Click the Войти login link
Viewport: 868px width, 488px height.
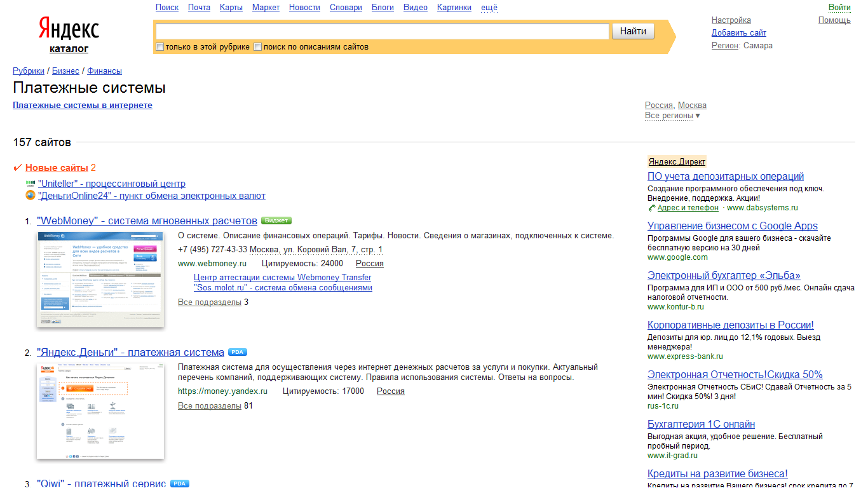click(x=839, y=8)
